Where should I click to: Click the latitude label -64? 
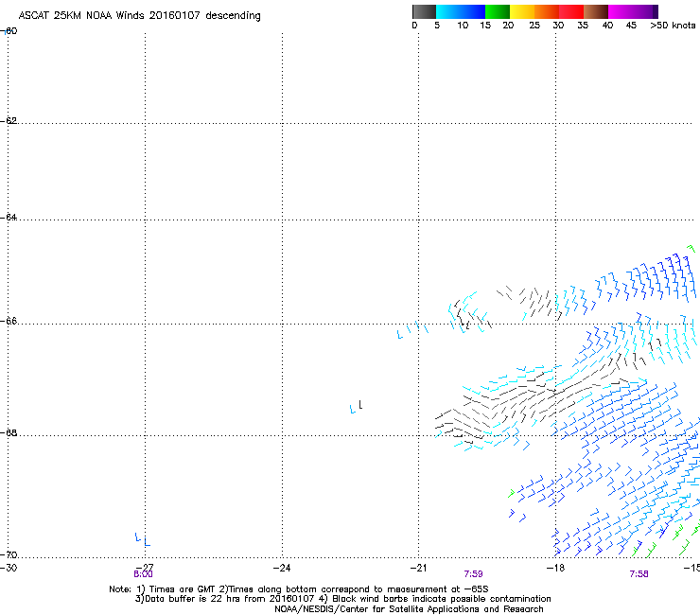[x=9, y=217]
